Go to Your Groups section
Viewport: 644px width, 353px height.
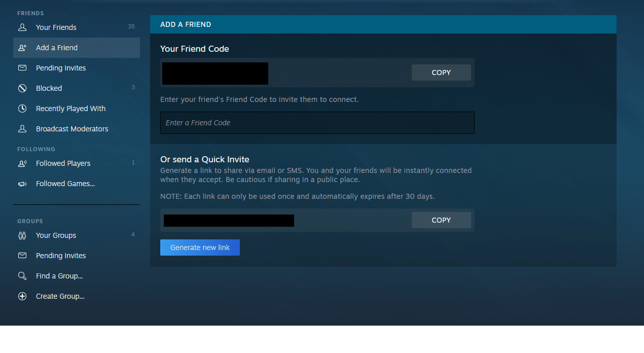click(x=77, y=235)
